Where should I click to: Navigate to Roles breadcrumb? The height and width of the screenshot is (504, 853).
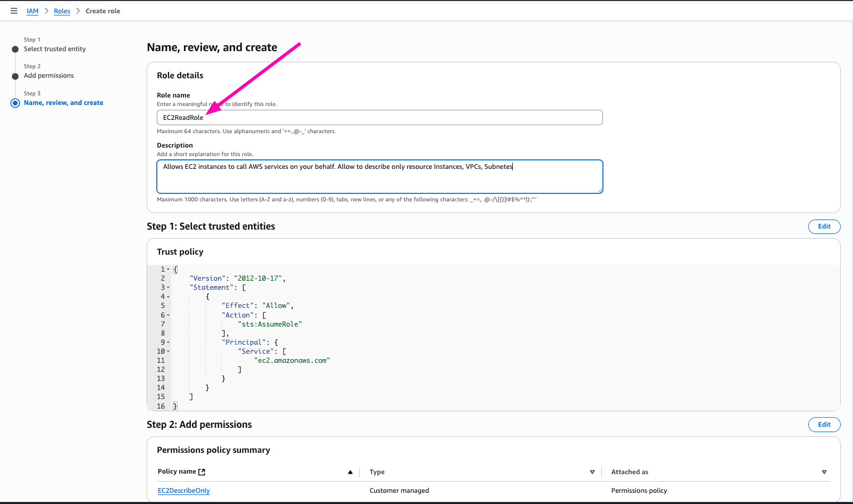click(x=62, y=11)
